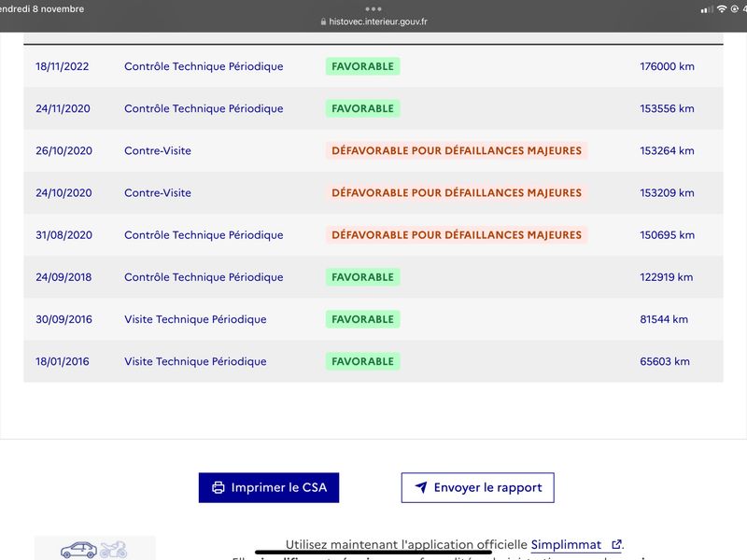Click the mileage 153209 km
The height and width of the screenshot is (560, 747).
point(667,193)
